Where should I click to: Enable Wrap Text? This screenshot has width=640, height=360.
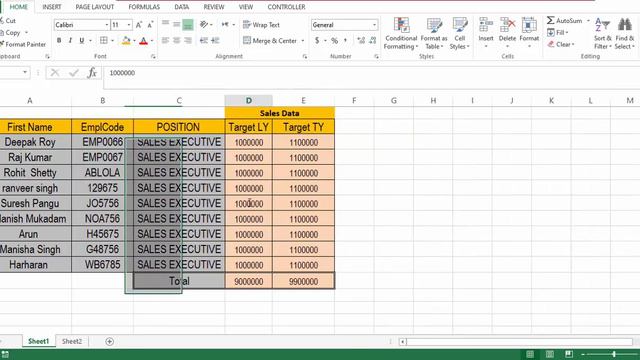pos(261,25)
